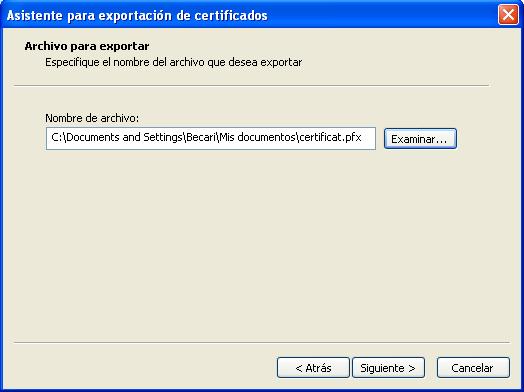Image resolution: width=524 pixels, height=392 pixels.
Task: Close the wizard with the red X
Action: point(508,15)
